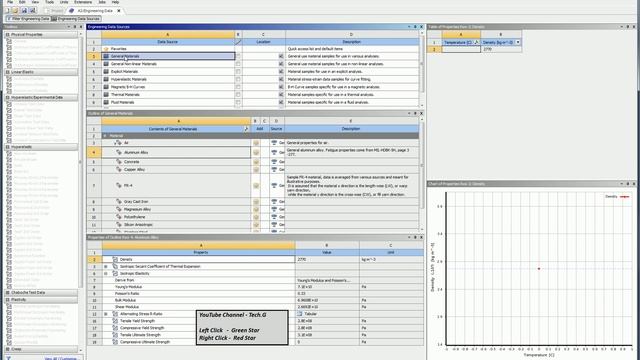
Task: Click the add button for Air material
Action: coord(256,143)
